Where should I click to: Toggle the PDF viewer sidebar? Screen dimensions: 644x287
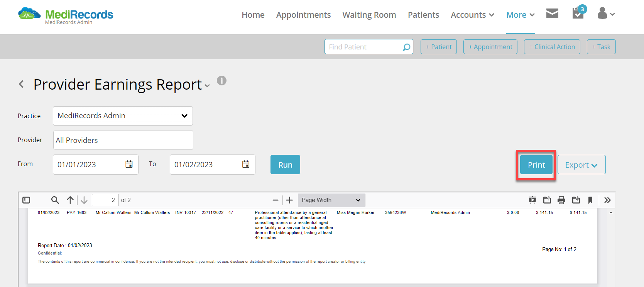(x=26, y=200)
